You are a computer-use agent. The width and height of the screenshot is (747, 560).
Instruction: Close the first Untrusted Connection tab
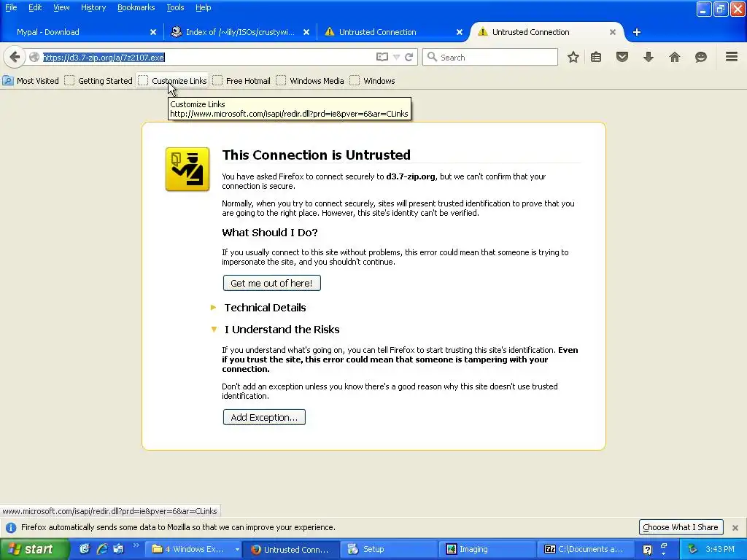click(460, 32)
